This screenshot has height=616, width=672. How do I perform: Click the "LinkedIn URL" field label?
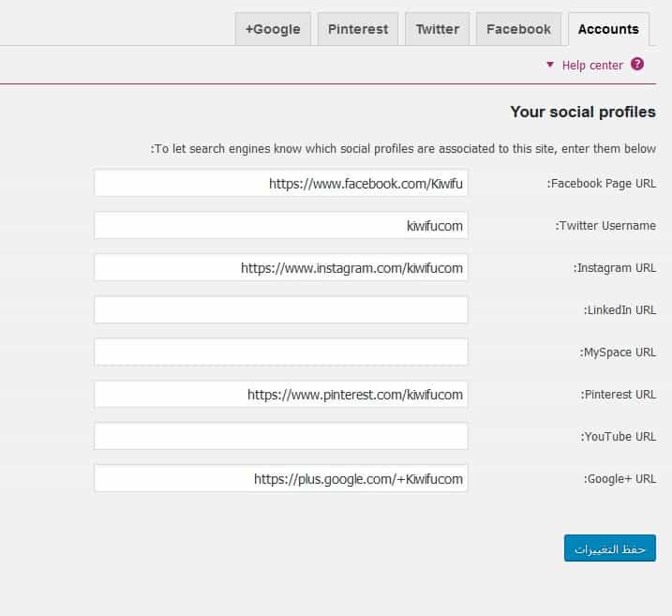pos(620,310)
